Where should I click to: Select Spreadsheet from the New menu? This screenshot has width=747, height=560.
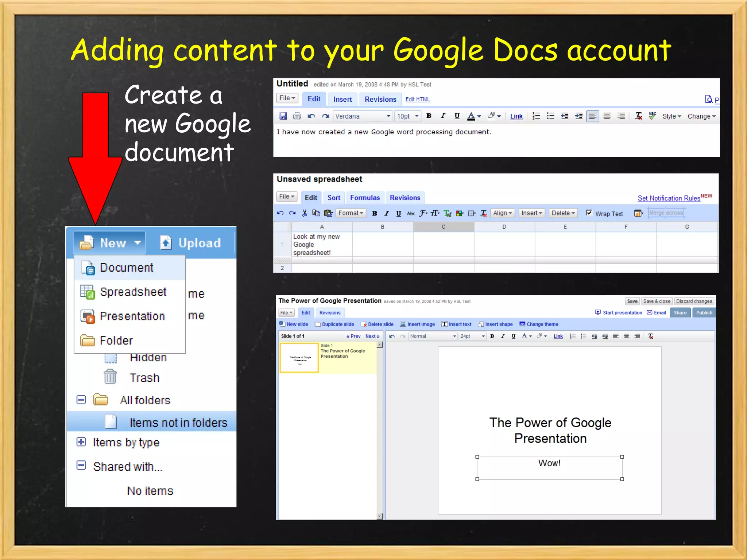tap(130, 292)
